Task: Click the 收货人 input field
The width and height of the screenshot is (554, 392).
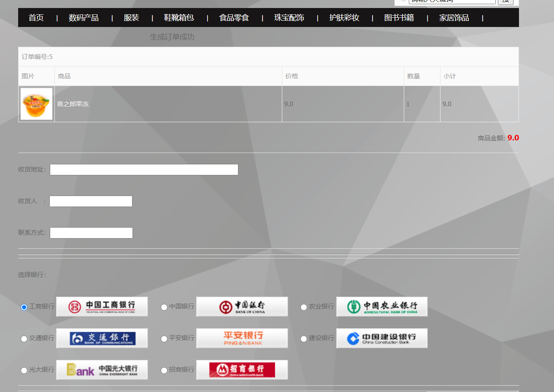Action: click(91, 201)
